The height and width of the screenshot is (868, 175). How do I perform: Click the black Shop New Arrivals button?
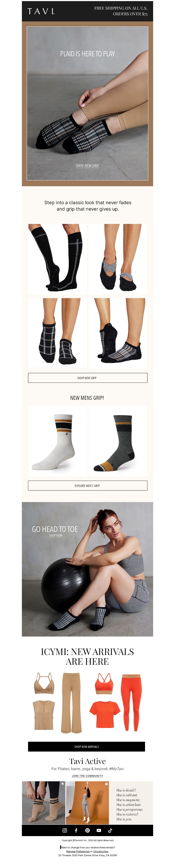tap(86, 746)
